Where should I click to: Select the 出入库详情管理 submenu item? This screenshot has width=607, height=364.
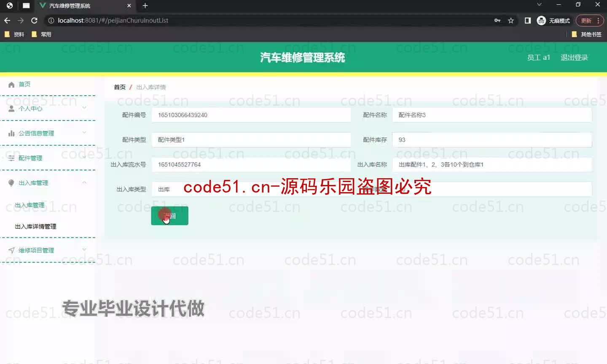coord(35,227)
